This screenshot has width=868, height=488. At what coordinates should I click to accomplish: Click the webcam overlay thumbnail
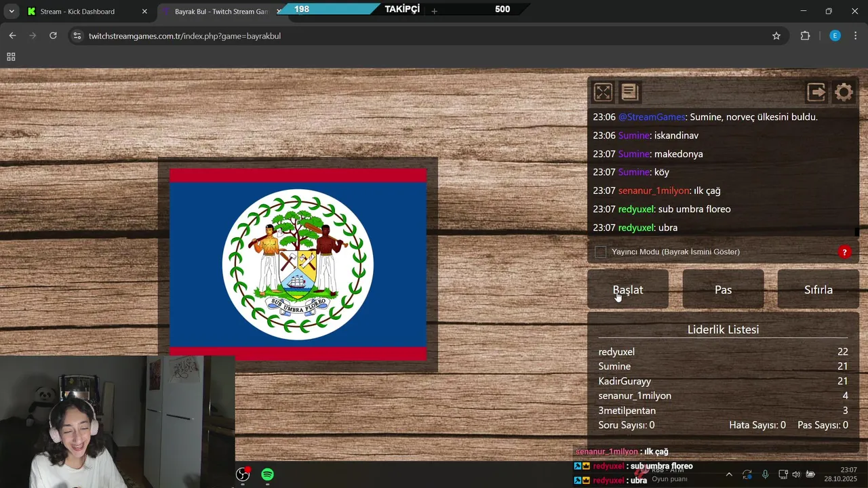tap(117, 422)
